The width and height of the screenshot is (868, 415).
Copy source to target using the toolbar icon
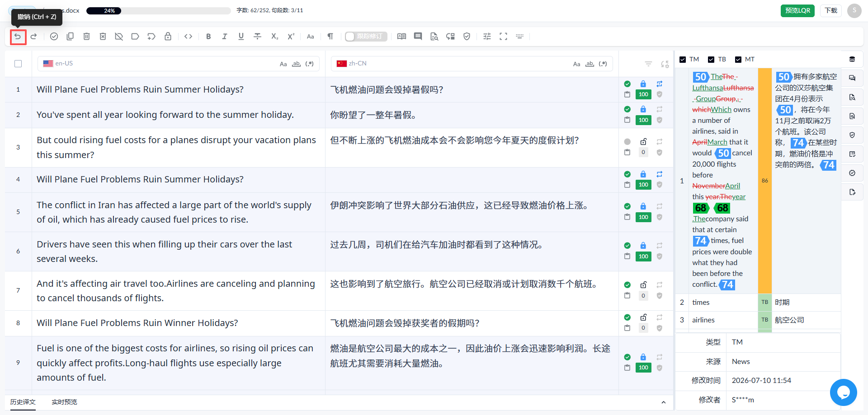coord(70,37)
